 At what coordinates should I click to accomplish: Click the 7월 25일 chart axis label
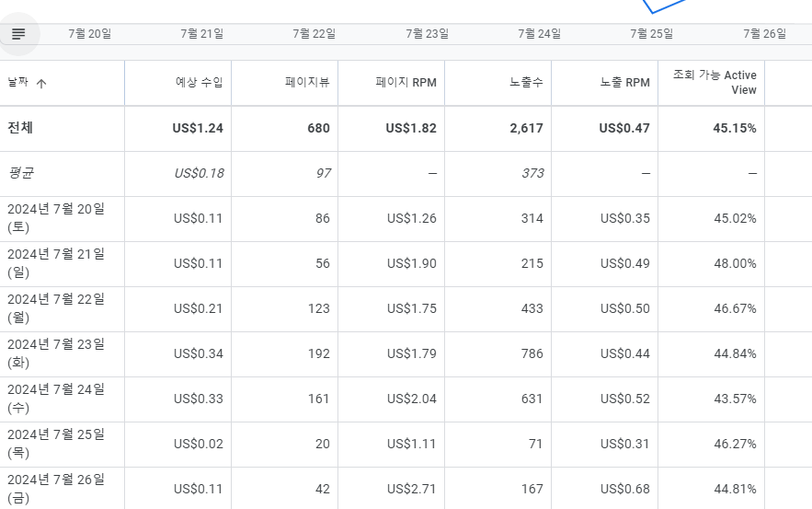651,34
